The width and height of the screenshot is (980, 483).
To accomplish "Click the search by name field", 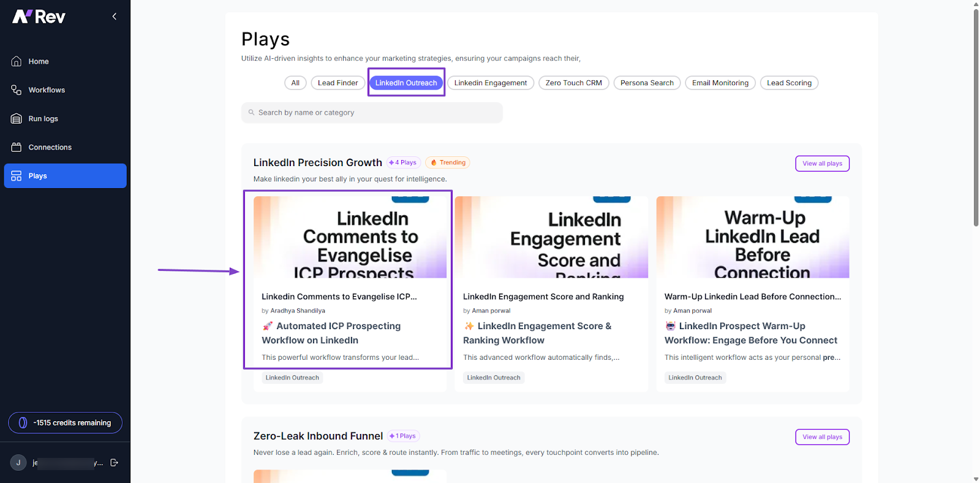I will coord(372,113).
